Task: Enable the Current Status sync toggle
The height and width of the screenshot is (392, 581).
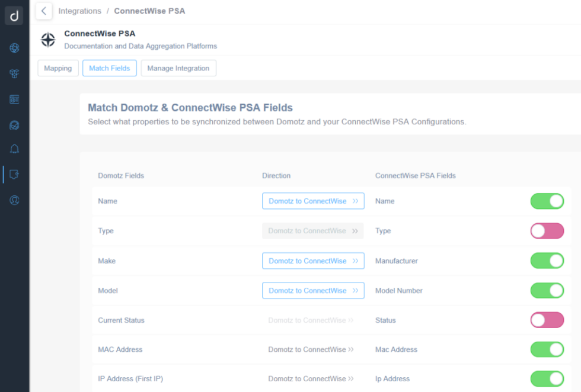Action: pyautogui.click(x=547, y=320)
